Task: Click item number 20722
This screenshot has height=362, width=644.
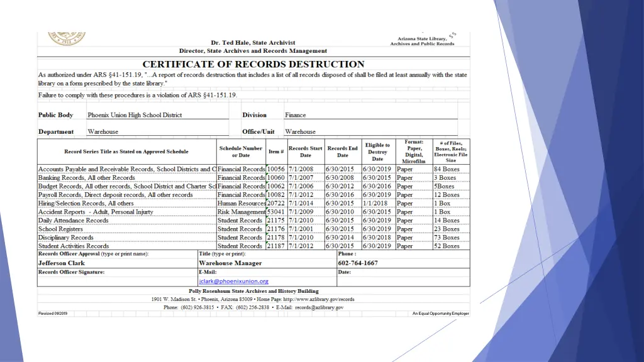Action: click(x=275, y=204)
